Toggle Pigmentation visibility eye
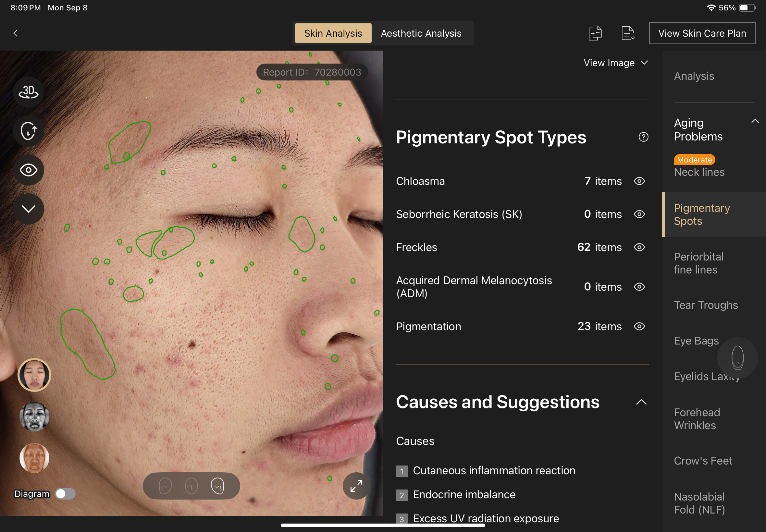This screenshot has width=766, height=532. pyautogui.click(x=639, y=326)
